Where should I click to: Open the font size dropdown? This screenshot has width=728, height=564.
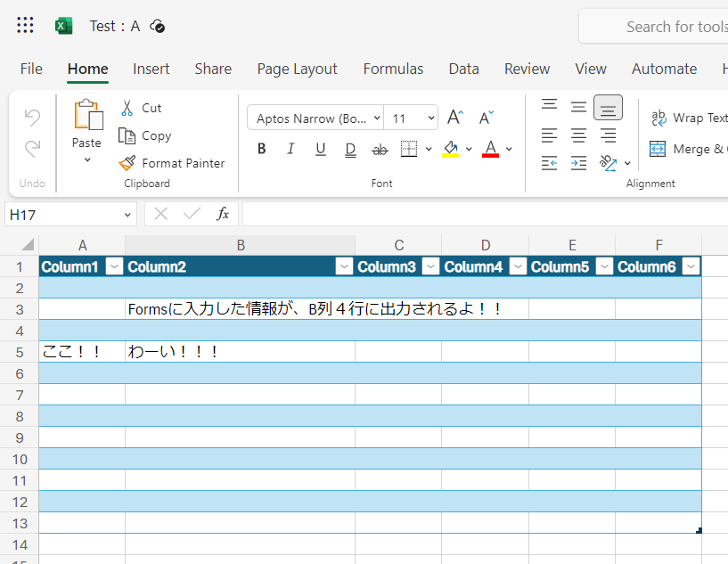pos(431,118)
